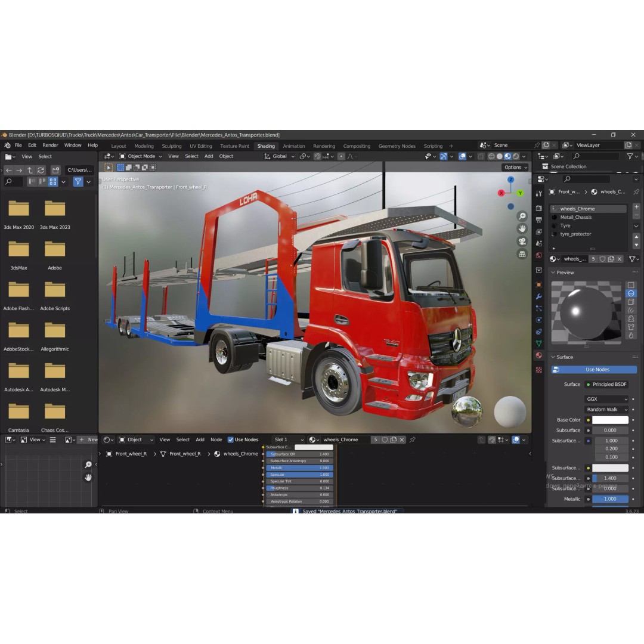Image resolution: width=644 pixels, height=644 pixels.
Task: Open the Modifier properties wrench icon
Action: (x=539, y=296)
